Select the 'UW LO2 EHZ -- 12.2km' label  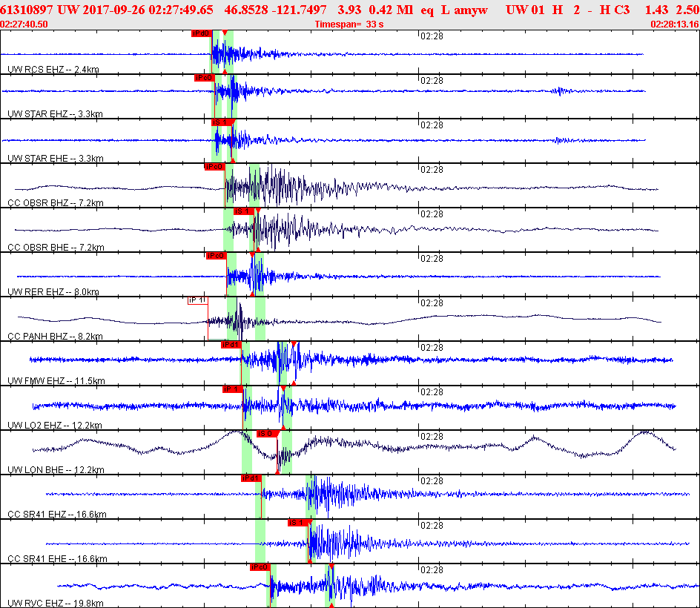[x=54, y=426]
